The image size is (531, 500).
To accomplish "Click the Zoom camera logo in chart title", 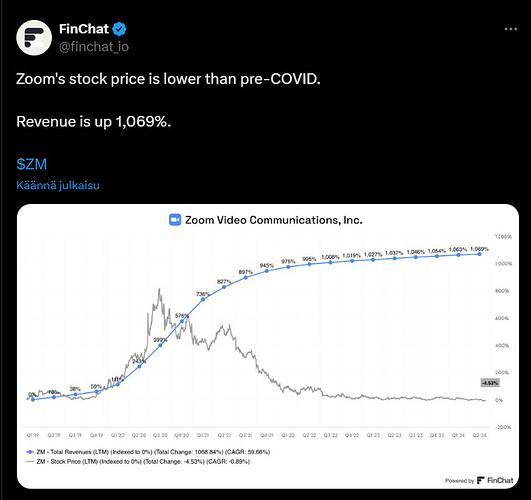I will pyautogui.click(x=175, y=220).
